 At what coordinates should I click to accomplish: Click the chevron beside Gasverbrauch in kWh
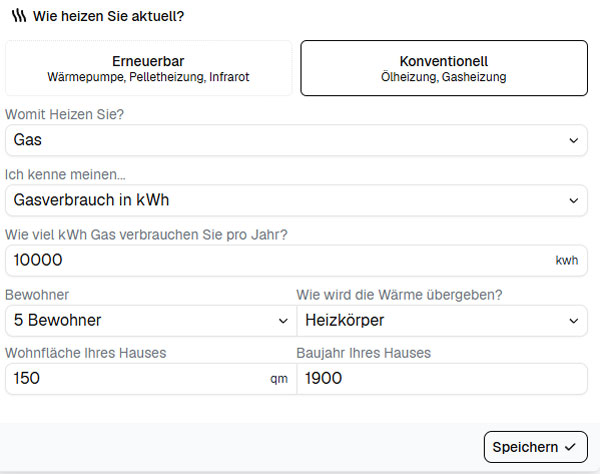click(573, 200)
